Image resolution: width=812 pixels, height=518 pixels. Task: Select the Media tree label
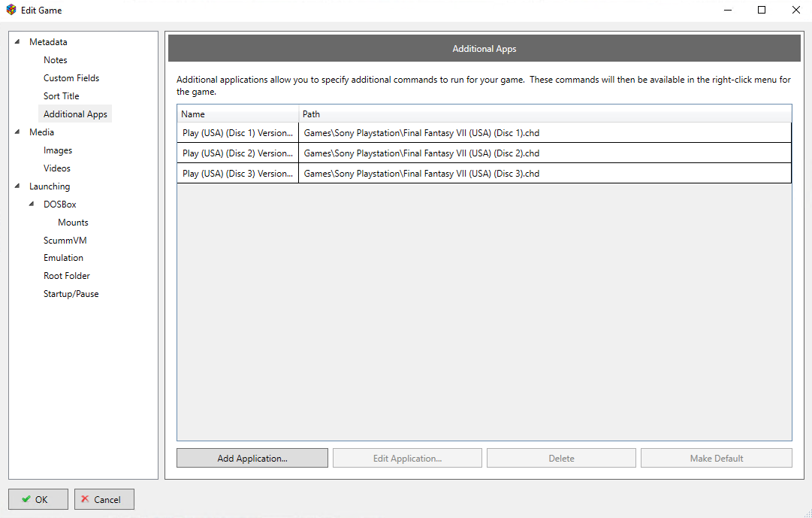point(41,132)
